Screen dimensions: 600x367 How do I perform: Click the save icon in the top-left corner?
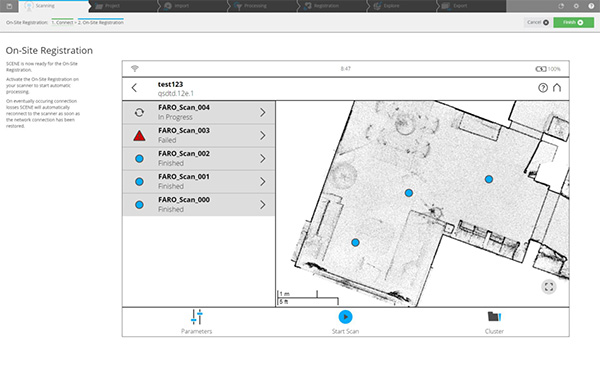(x=9, y=6)
